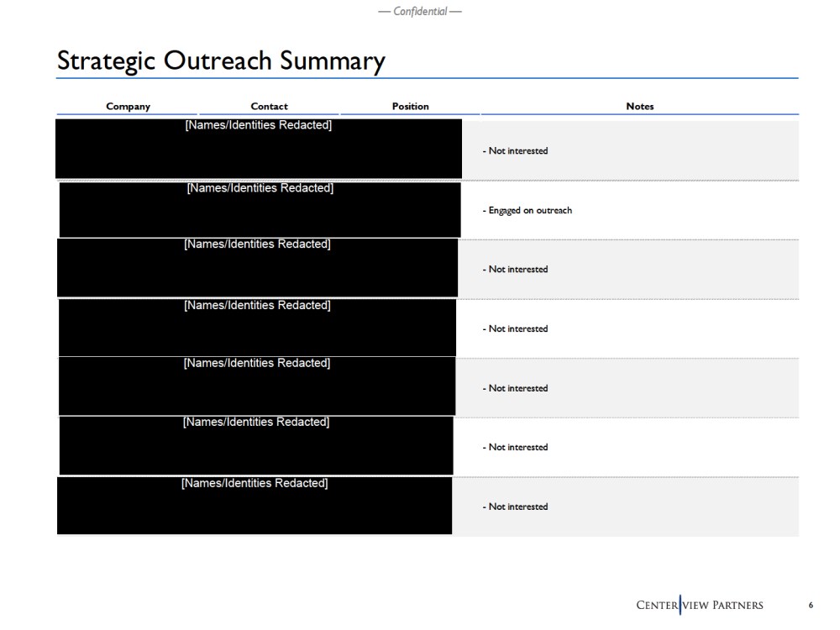Image resolution: width=840 pixels, height=630 pixels.
Task: Click the Company column header
Action: 128,107
